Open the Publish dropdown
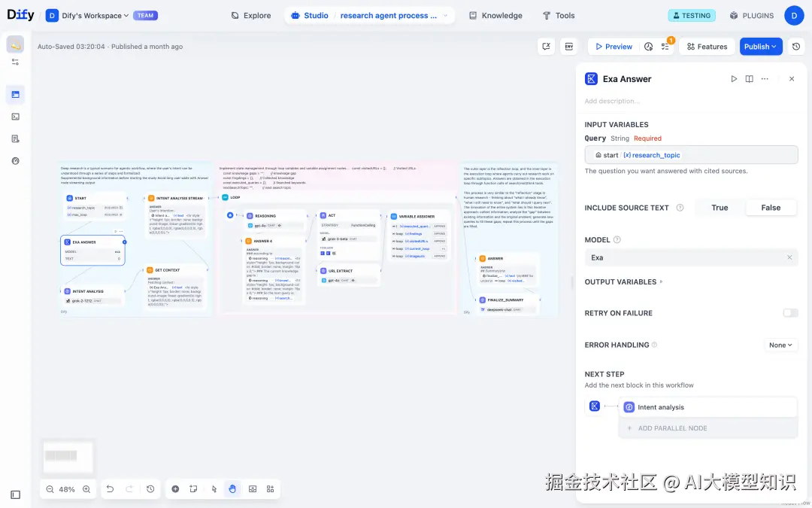This screenshot has width=812, height=508. click(761, 47)
